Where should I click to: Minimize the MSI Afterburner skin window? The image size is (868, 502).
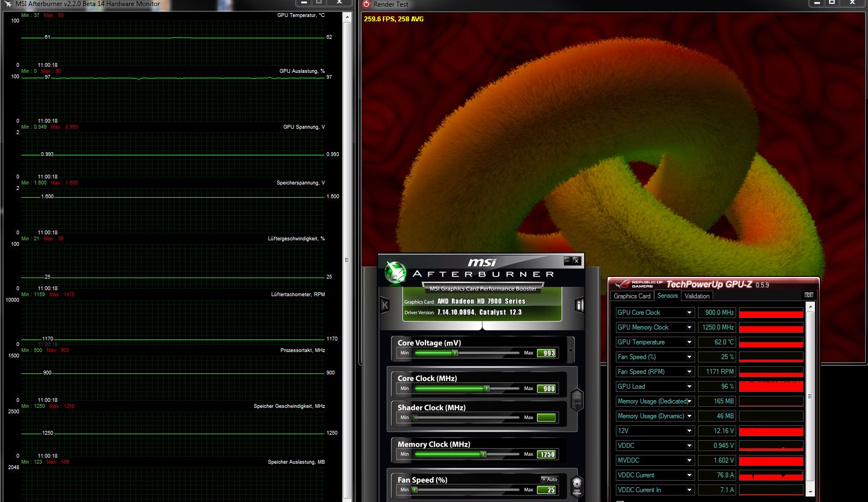[567, 261]
